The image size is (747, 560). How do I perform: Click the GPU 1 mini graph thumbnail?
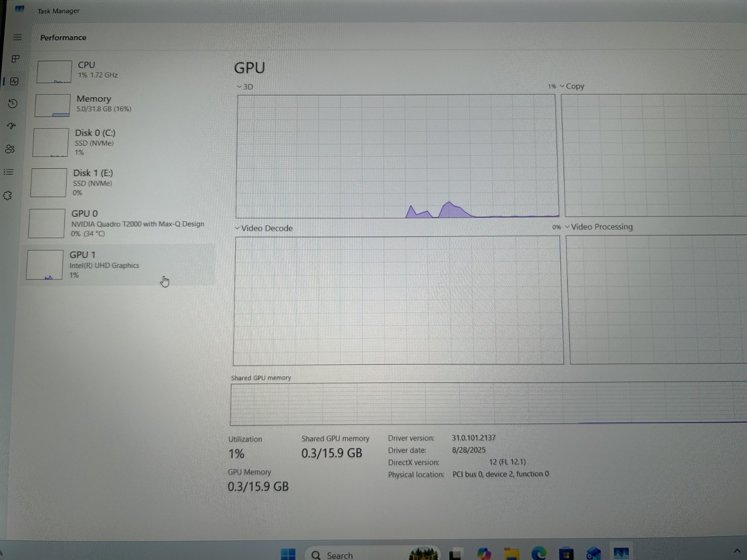click(x=45, y=265)
